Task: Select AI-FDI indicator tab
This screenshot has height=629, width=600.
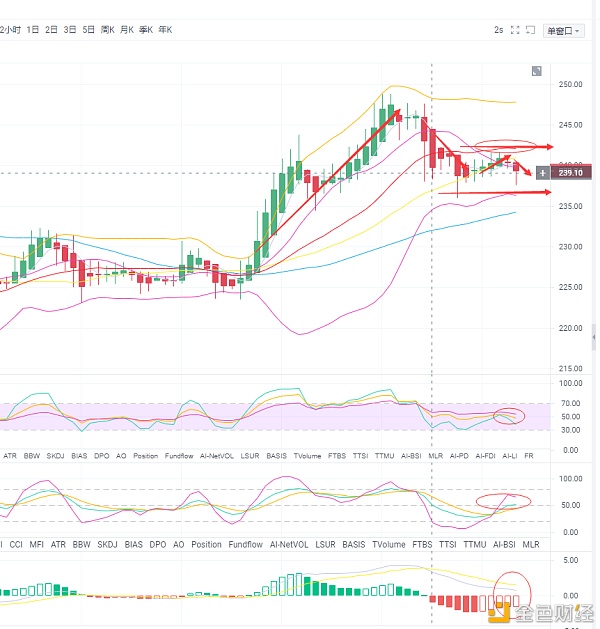Action: pyautogui.click(x=485, y=456)
